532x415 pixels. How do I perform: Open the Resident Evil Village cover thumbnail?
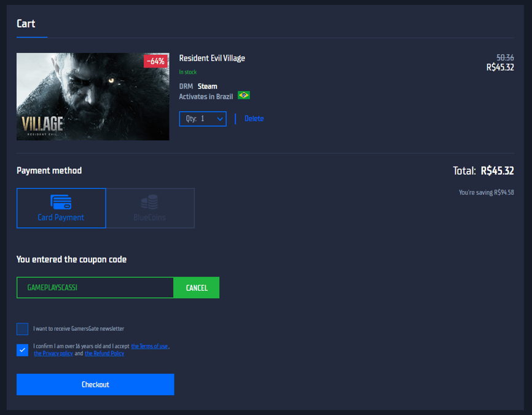click(93, 97)
